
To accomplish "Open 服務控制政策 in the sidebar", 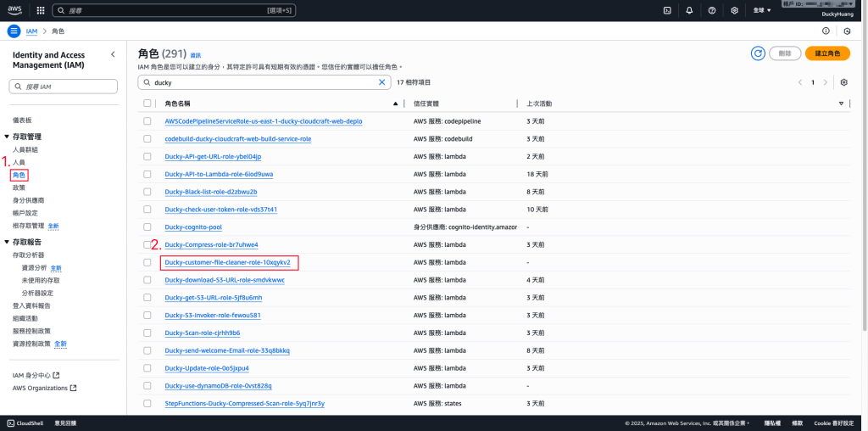I will 31,331.
